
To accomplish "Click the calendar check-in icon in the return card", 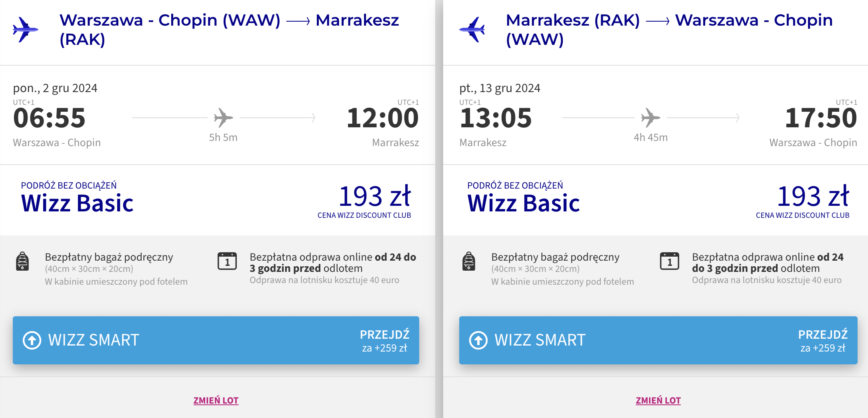I will point(670,261).
